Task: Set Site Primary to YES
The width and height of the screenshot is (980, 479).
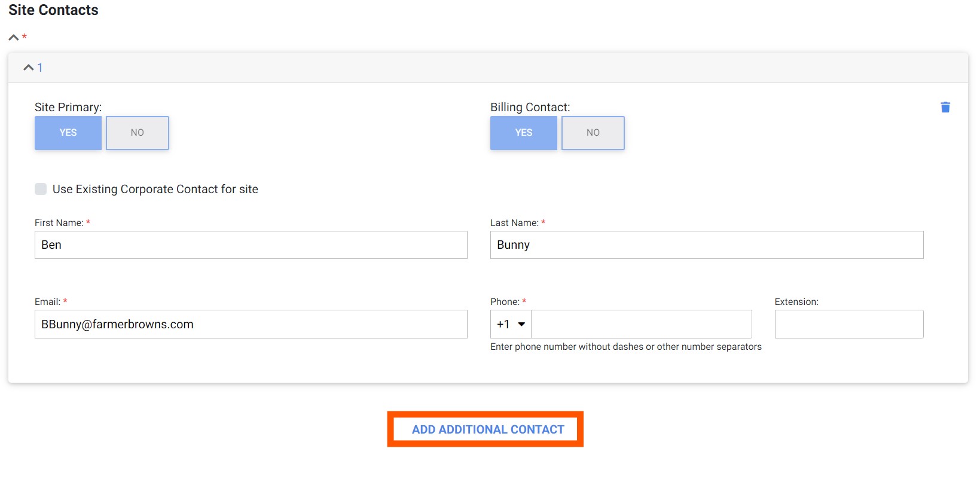Action: pyautogui.click(x=68, y=133)
